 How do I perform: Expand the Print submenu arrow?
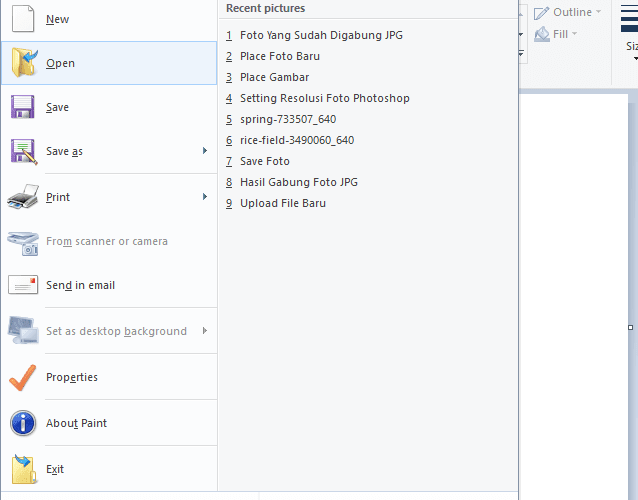click(x=205, y=197)
